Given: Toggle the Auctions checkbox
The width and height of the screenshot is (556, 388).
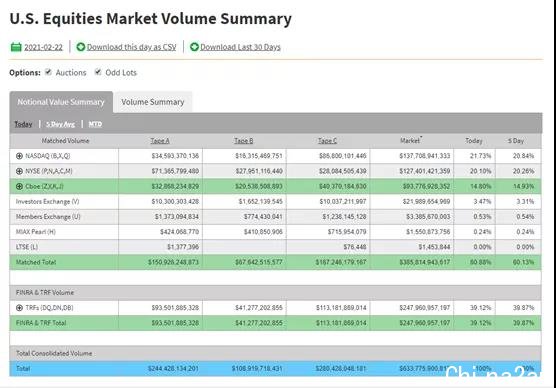Looking at the screenshot, I should pyautogui.click(x=48, y=72).
